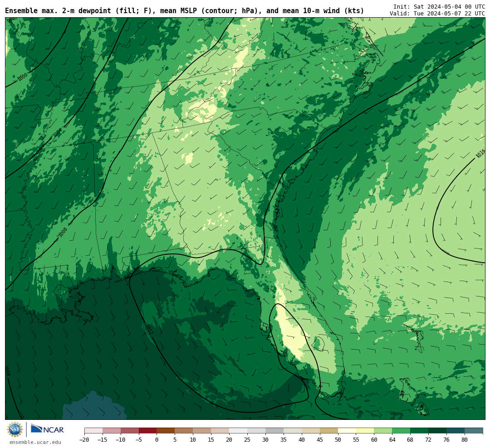Click the colorbar swatch between 55 and 60
This screenshot has height=448, width=490.
coord(365,431)
